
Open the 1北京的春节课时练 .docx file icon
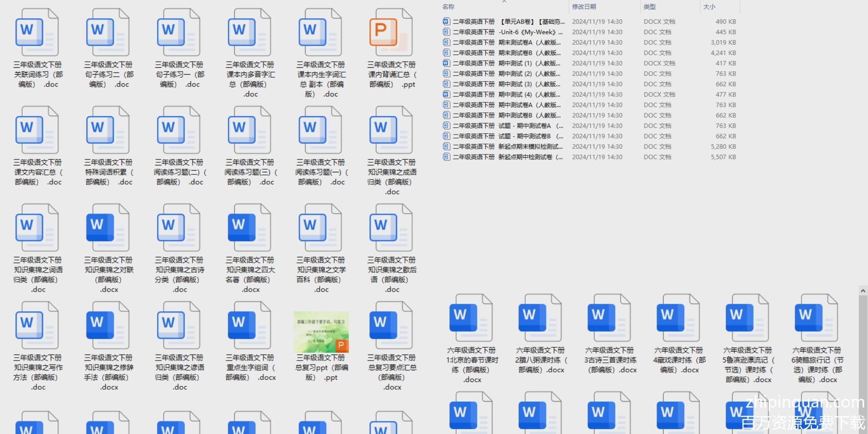tap(470, 318)
